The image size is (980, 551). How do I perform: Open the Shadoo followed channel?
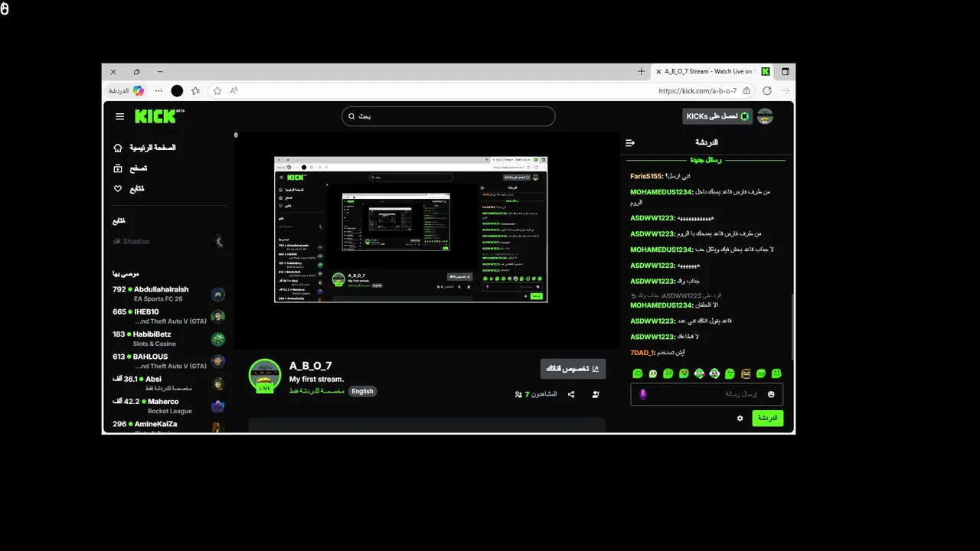(168, 241)
